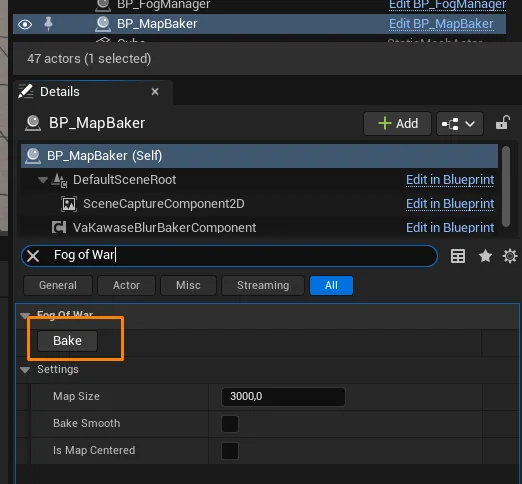This screenshot has height=484, width=522.
Task: Click the lock icon in Details panel
Action: coord(503,123)
